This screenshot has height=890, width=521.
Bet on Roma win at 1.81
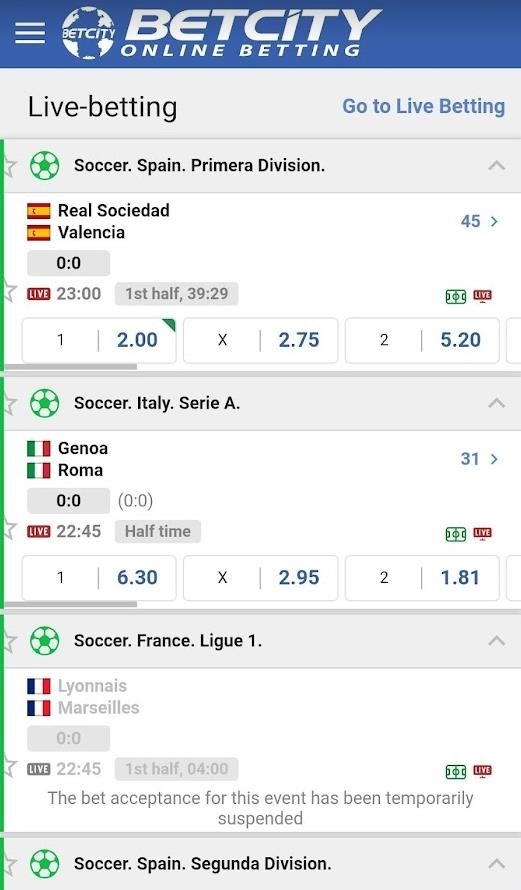click(422, 578)
